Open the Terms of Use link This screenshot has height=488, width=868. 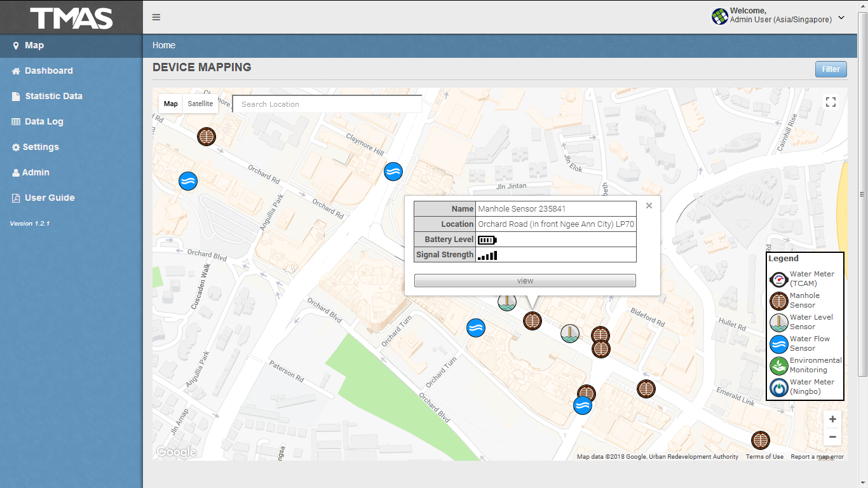[x=764, y=457]
